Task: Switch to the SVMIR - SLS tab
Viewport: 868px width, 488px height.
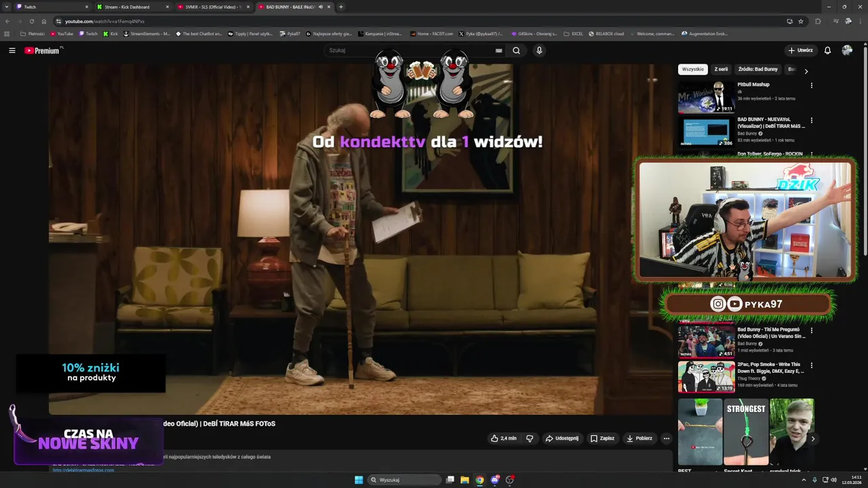Action: click(214, 7)
